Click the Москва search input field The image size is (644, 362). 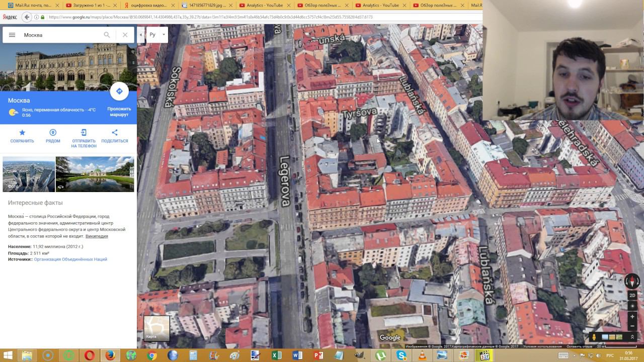60,35
